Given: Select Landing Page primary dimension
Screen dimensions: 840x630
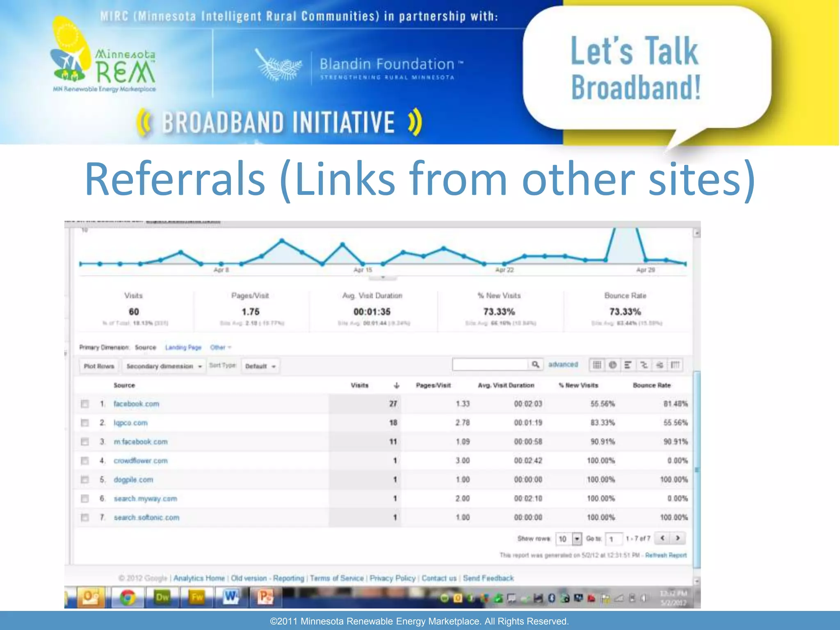Looking at the screenshot, I should pyautogui.click(x=183, y=347).
